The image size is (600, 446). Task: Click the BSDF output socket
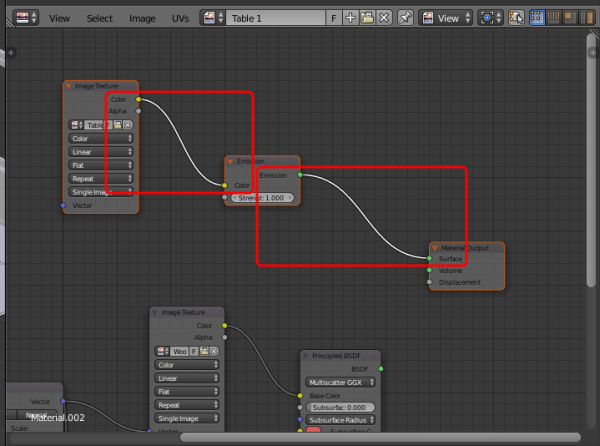click(381, 369)
